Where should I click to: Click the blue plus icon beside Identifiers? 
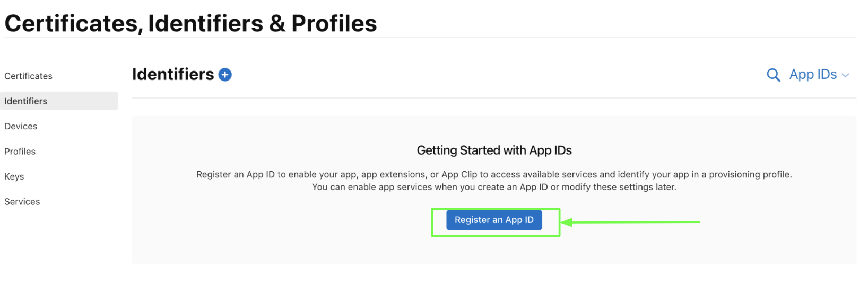(x=225, y=75)
